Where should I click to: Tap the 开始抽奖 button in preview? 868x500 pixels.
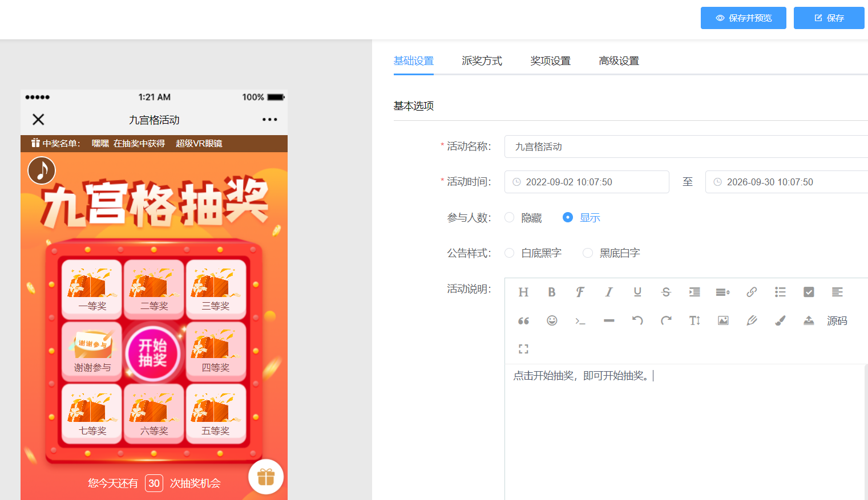click(153, 353)
